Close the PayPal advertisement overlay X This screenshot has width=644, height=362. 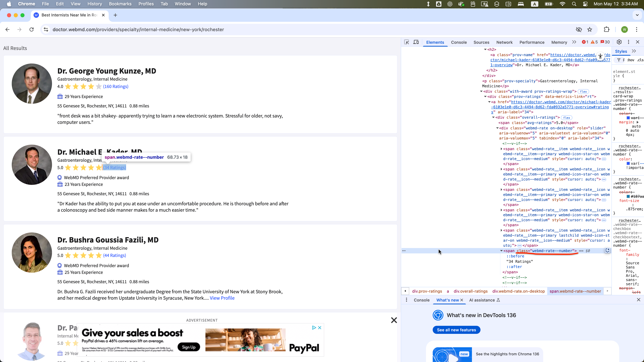394,320
